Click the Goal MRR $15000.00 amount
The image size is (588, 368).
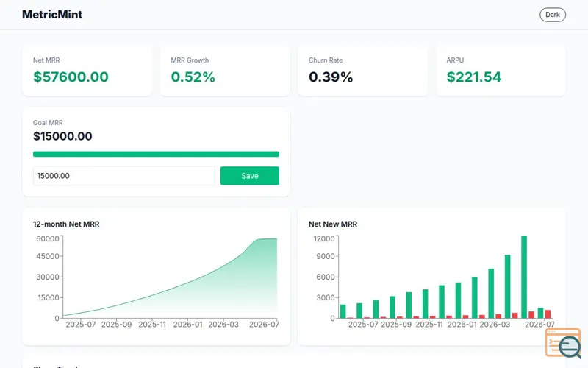pos(62,136)
